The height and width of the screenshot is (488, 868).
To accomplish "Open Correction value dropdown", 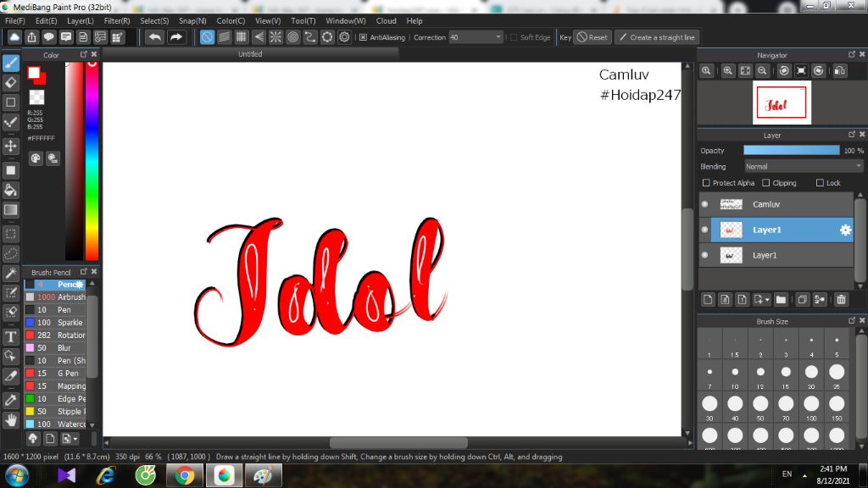I will [475, 37].
